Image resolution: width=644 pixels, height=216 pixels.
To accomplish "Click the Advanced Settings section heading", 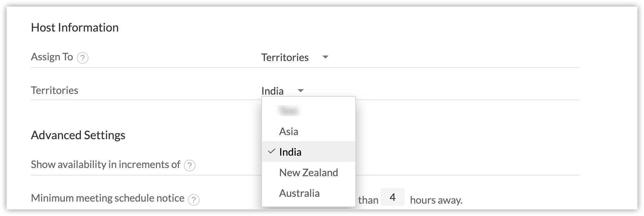I will [x=78, y=135].
